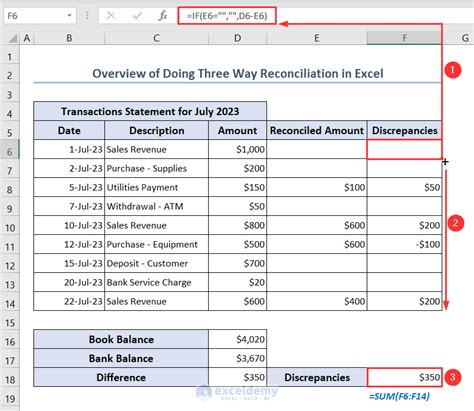The width and height of the screenshot is (474, 411).
Task: Select the Utilities Payment description cell
Action: coord(156,187)
